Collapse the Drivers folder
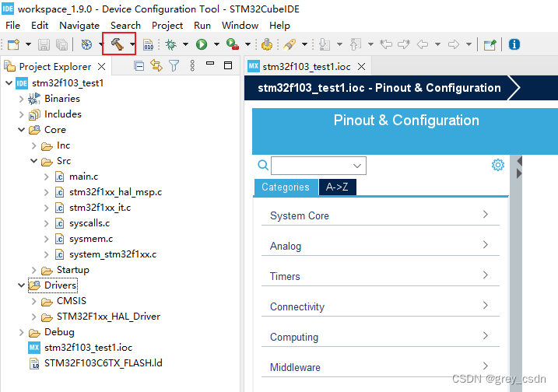The width and height of the screenshot is (558, 392). pos(21,285)
